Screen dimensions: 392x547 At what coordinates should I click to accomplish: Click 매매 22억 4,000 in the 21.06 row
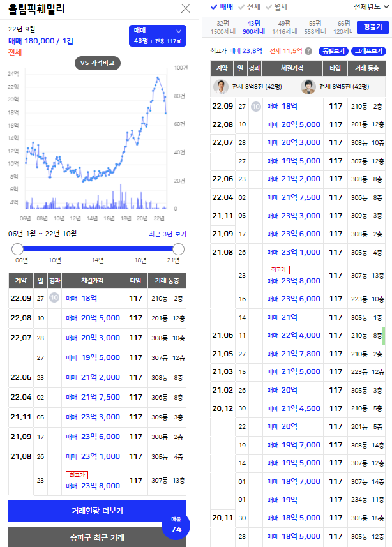pos(294,335)
